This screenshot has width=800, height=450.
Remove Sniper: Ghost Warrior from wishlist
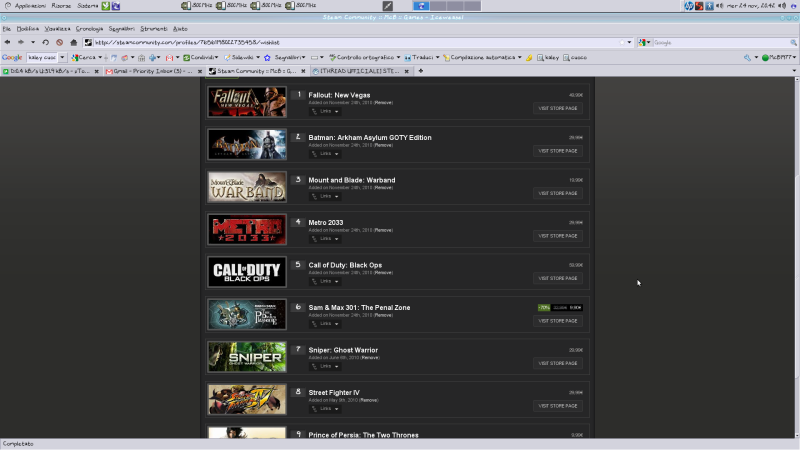370,358
